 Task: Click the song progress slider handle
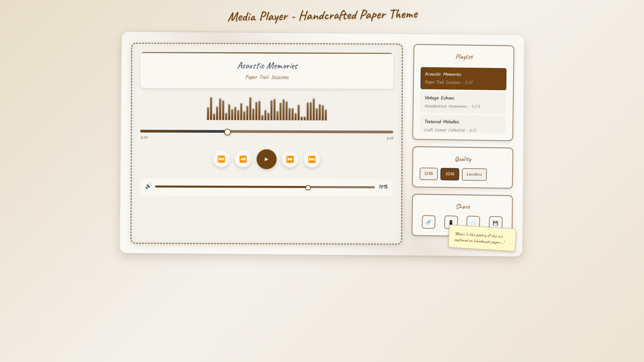227,132
